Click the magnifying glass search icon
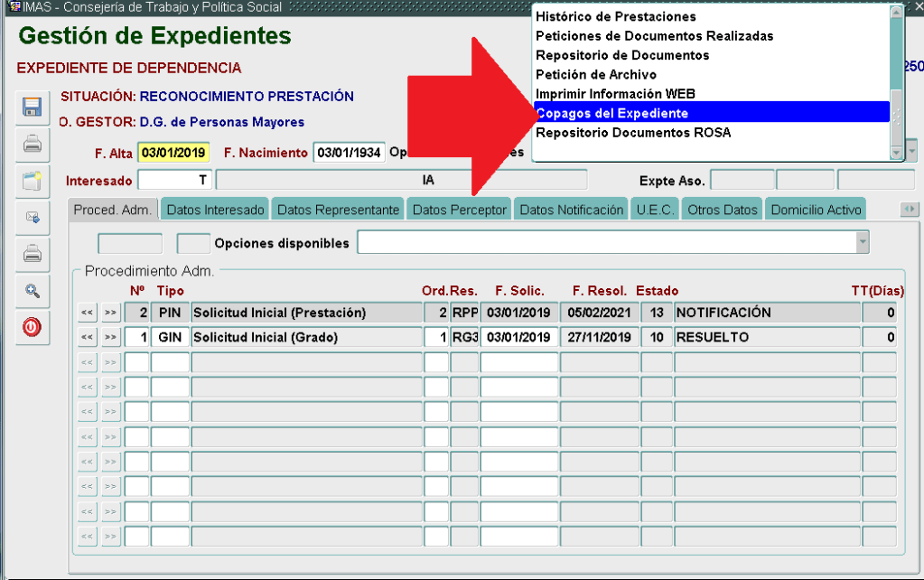The width and height of the screenshot is (924, 580). pos(33,291)
